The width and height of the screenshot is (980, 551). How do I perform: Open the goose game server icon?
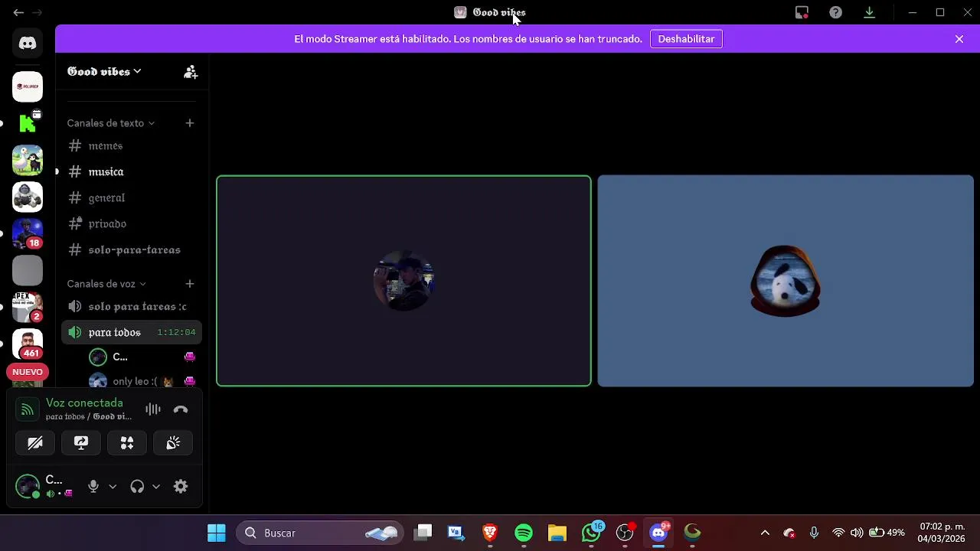28,160
